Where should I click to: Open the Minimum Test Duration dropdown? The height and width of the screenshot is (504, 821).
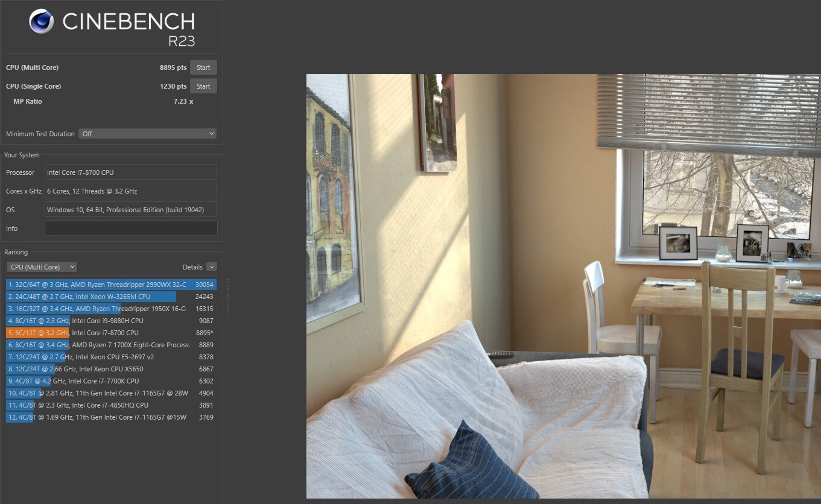click(x=147, y=134)
